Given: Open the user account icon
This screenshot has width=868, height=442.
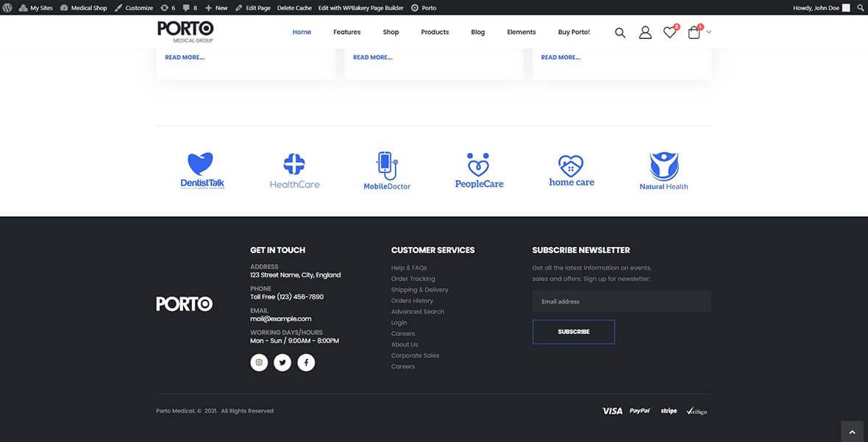Looking at the screenshot, I should 645,32.
